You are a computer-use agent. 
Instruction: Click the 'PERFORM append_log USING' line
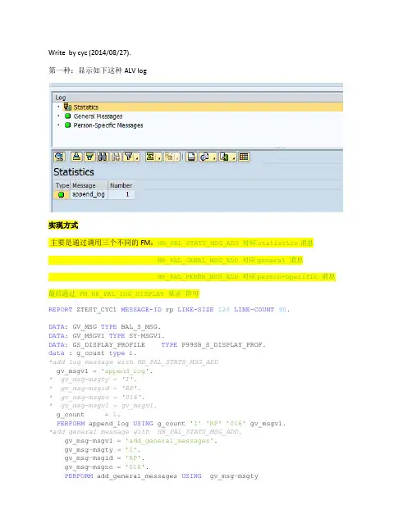point(172,424)
